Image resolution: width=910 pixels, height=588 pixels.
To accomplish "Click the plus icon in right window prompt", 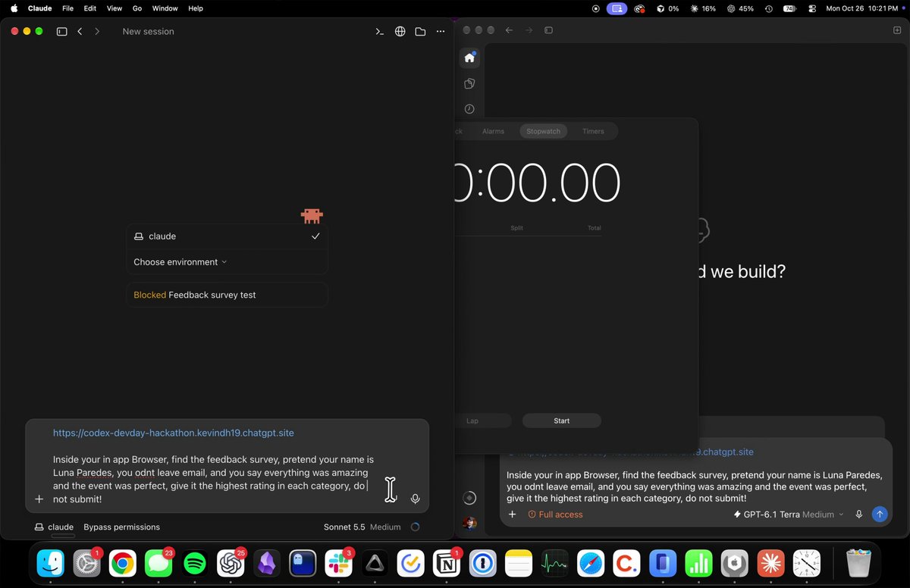I will [x=513, y=514].
